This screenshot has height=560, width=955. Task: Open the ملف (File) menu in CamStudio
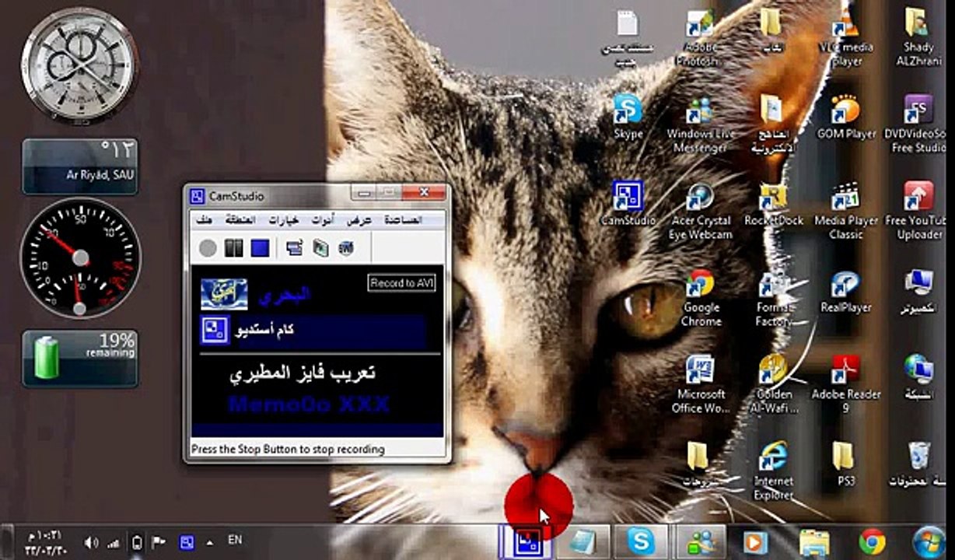205,220
